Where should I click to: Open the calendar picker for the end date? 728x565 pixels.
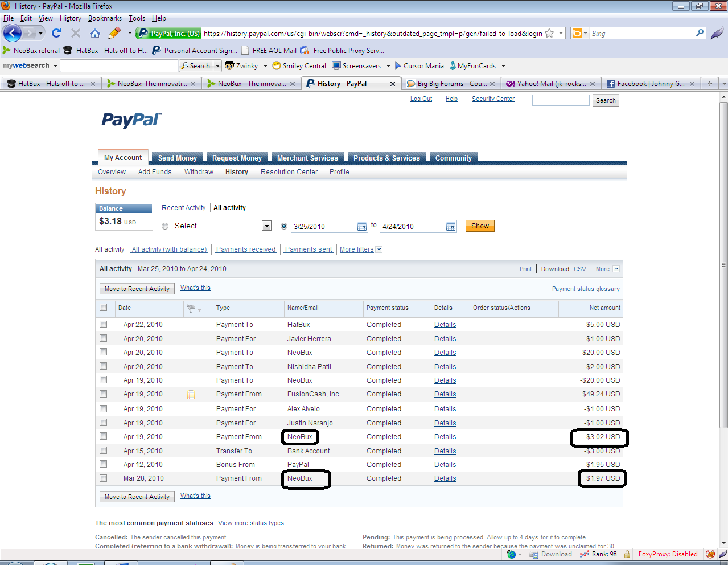(450, 226)
